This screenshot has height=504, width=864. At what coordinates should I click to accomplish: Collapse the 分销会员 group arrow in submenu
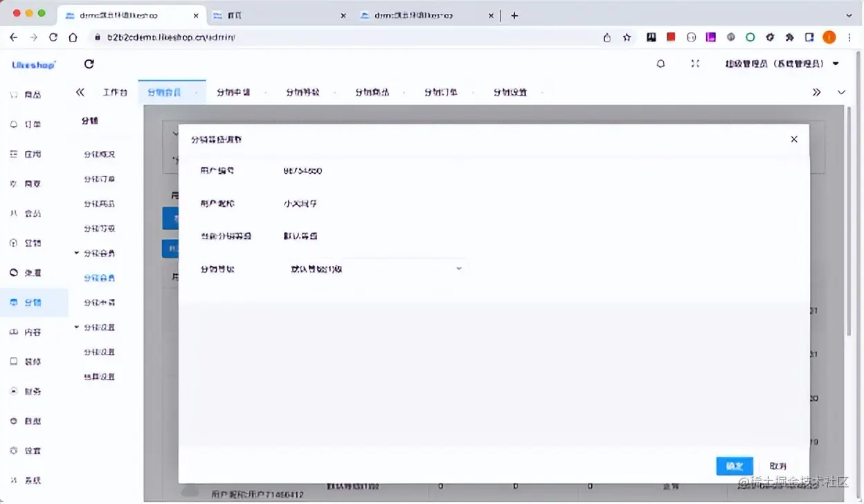(77, 253)
